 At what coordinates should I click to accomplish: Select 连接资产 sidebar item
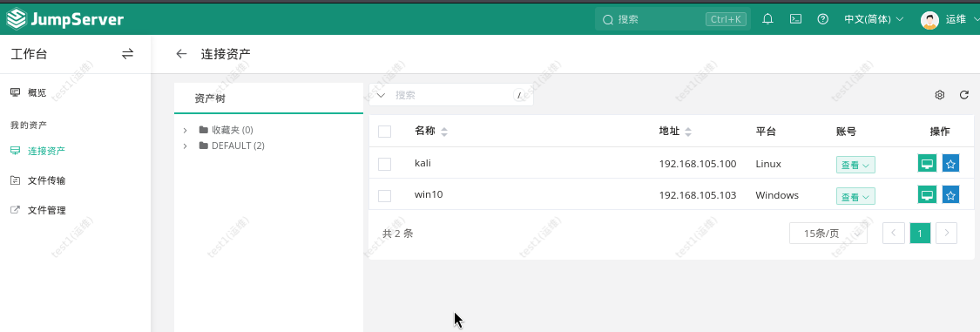click(46, 151)
